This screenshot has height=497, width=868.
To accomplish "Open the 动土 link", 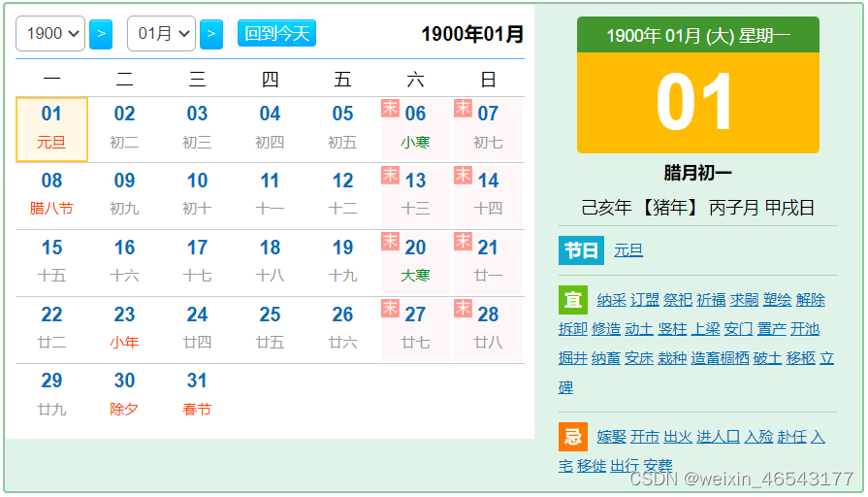I will click(639, 329).
